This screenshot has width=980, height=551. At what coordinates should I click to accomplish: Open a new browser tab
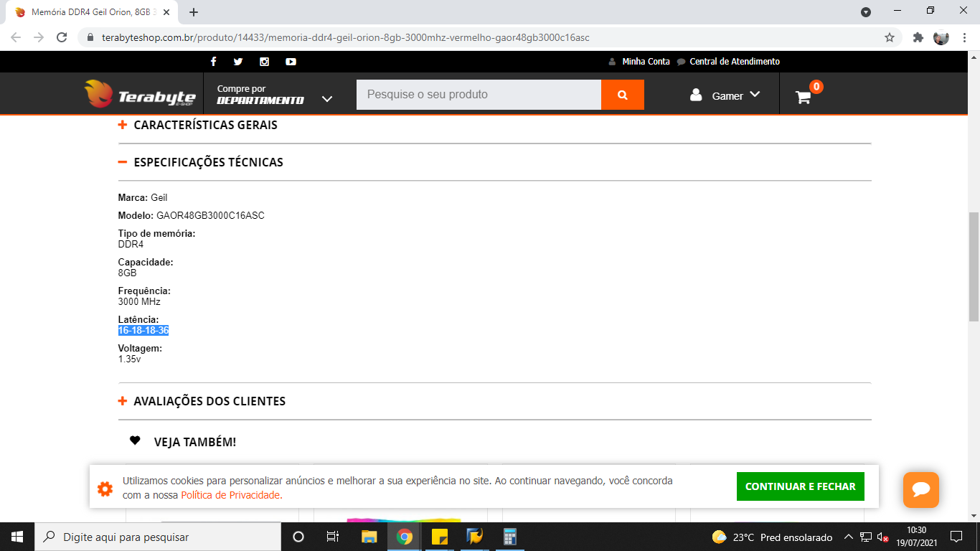click(194, 12)
